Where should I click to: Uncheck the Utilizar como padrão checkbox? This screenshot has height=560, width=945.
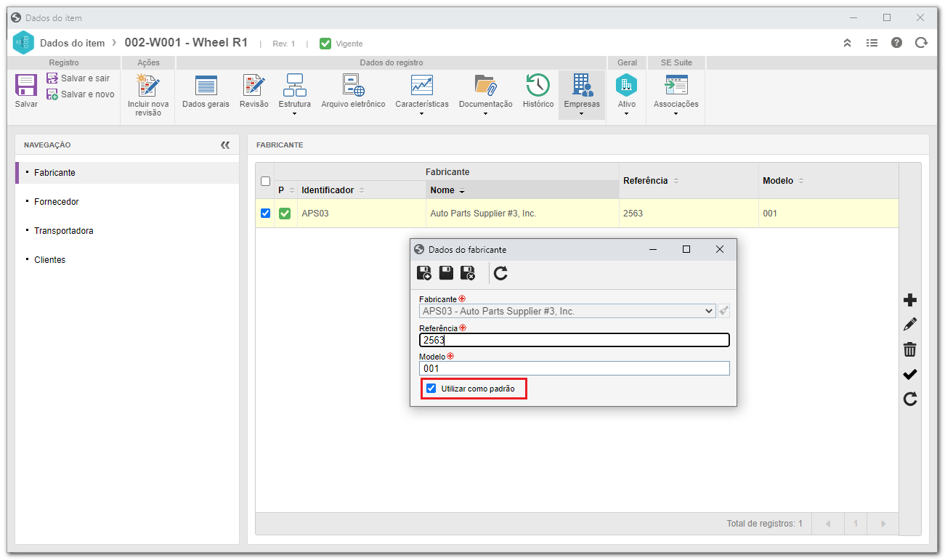pyautogui.click(x=431, y=389)
